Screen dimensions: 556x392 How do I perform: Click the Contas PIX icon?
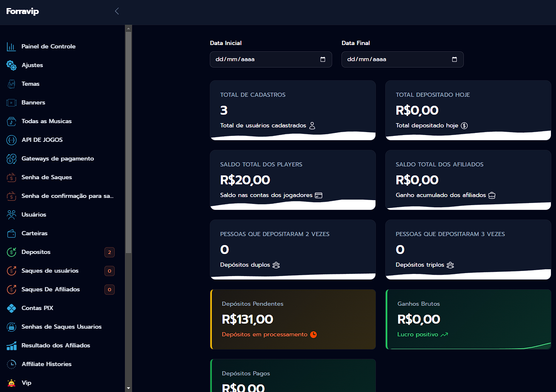pos(11,308)
